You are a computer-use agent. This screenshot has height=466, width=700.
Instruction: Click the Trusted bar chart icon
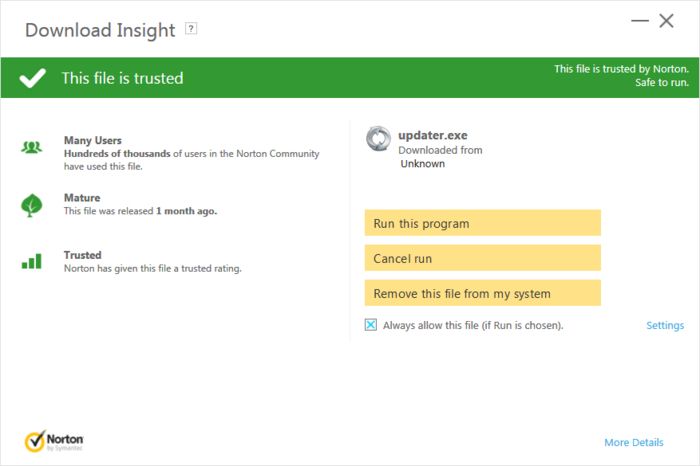click(x=32, y=262)
